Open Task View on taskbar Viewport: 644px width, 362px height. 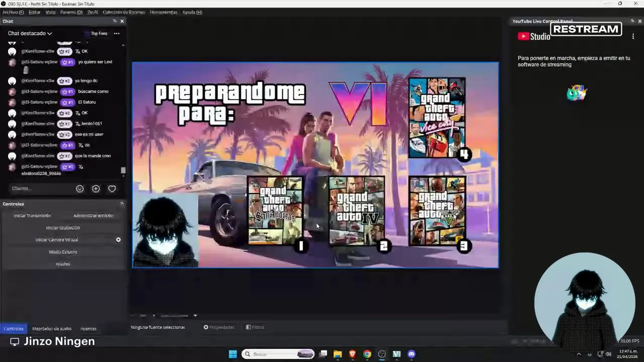click(x=324, y=354)
